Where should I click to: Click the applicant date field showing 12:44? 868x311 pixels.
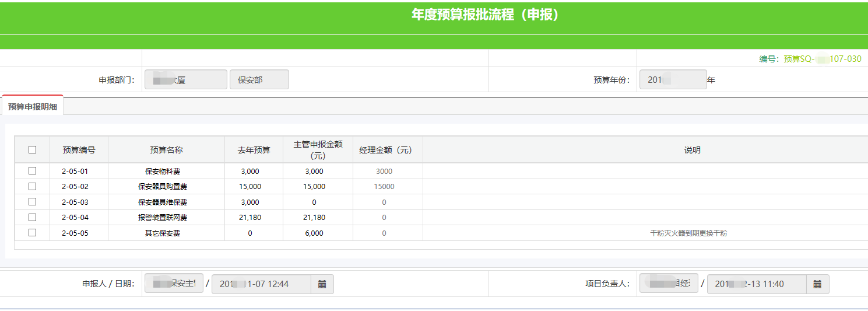[x=261, y=284]
